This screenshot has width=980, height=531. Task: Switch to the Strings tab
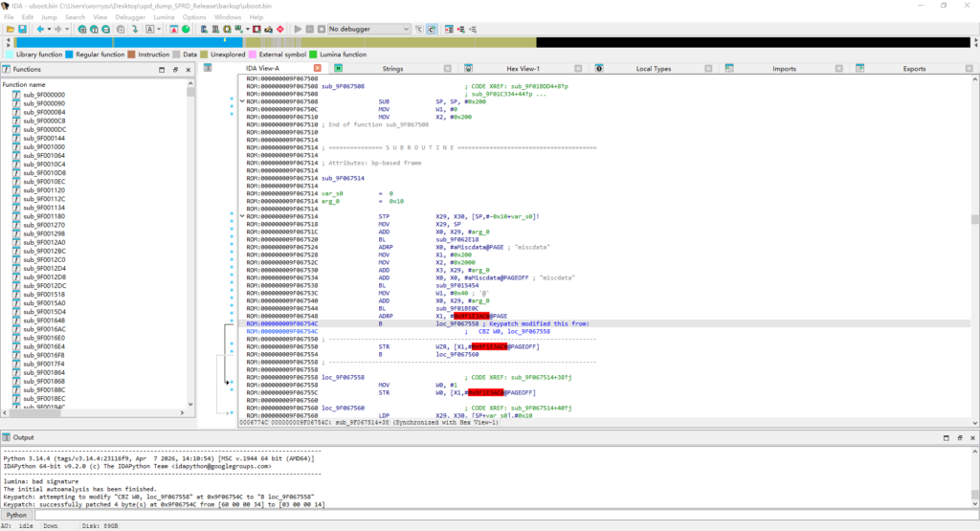click(392, 69)
